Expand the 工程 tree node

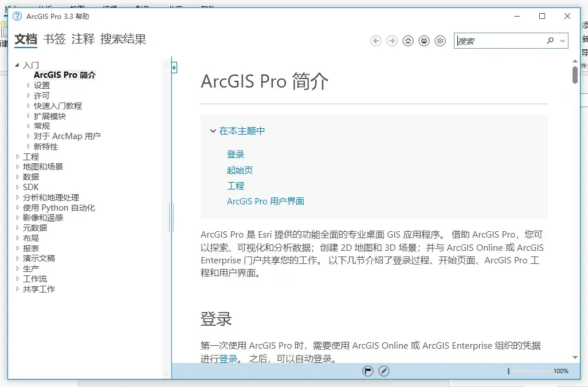(18, 157)
